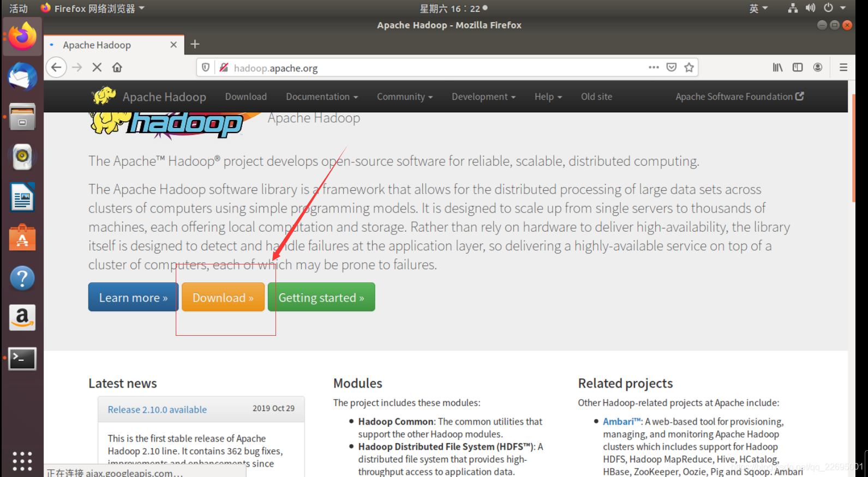This screenshot has height=477, width=868.
Task: Open the Amazon dock launcher
Action: pos(22,318)
